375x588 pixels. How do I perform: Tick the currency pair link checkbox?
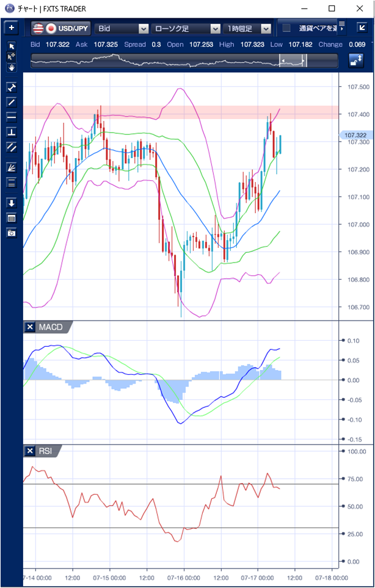[x=286, y=28]
